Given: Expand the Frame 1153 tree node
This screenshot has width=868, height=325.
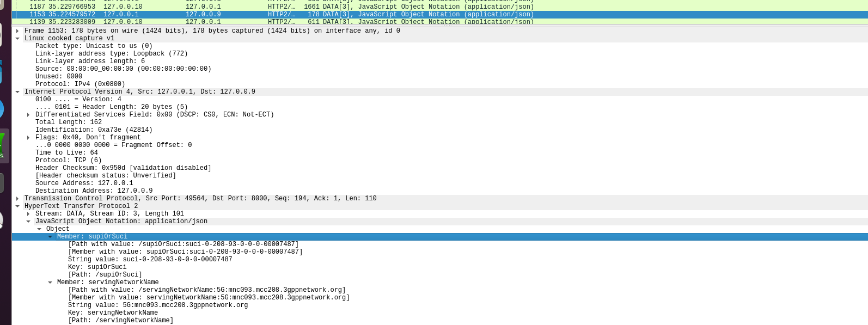Looking at the screenshot, I should point(17,31).
